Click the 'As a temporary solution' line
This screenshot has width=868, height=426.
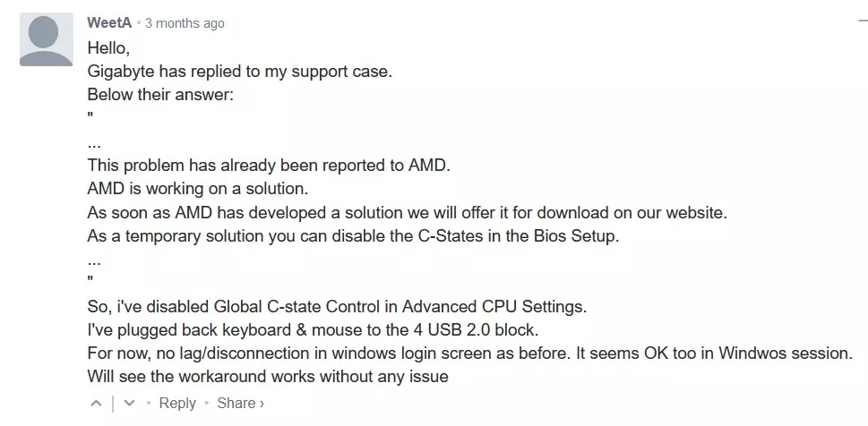tap(353, 236)
